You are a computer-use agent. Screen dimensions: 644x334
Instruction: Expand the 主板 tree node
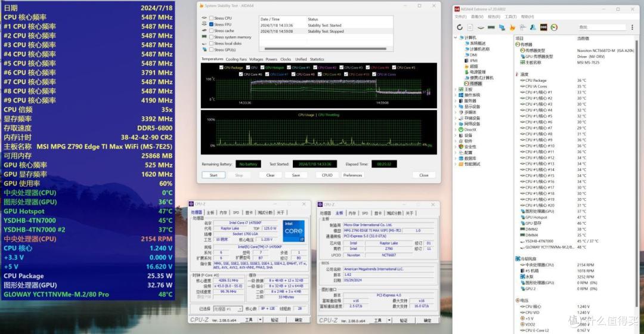(456, 89)
